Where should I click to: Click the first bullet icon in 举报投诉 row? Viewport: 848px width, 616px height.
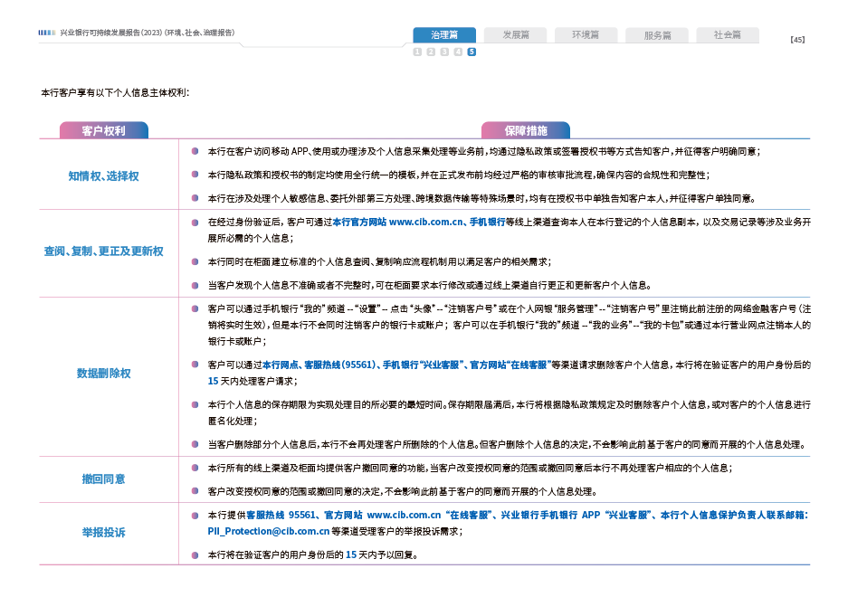pyautogui.click(x=195, y=515)
